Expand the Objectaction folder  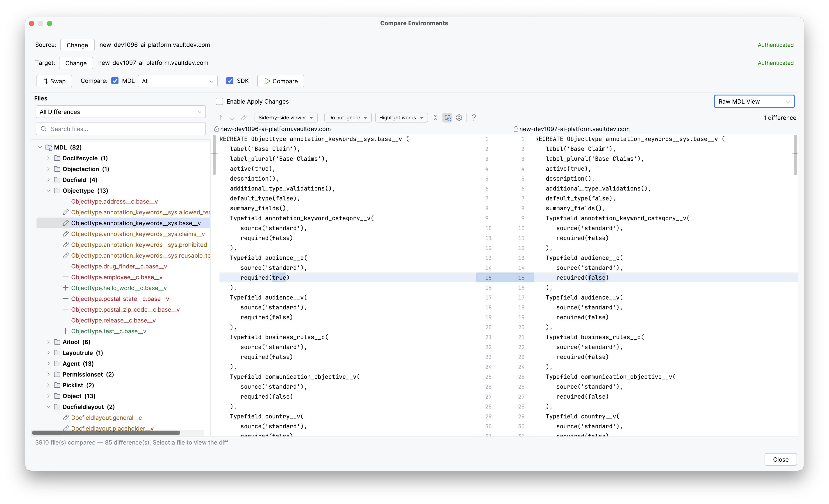[48, 169]
